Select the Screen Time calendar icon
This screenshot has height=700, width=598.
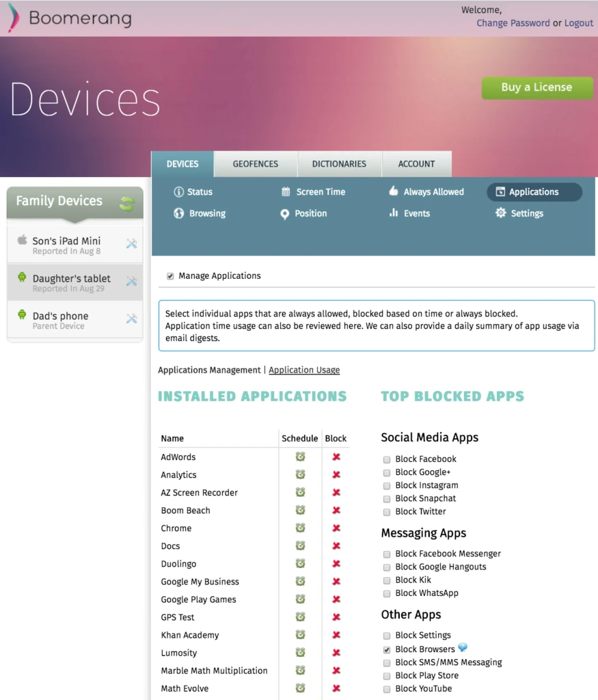click(x=285, y=192)
